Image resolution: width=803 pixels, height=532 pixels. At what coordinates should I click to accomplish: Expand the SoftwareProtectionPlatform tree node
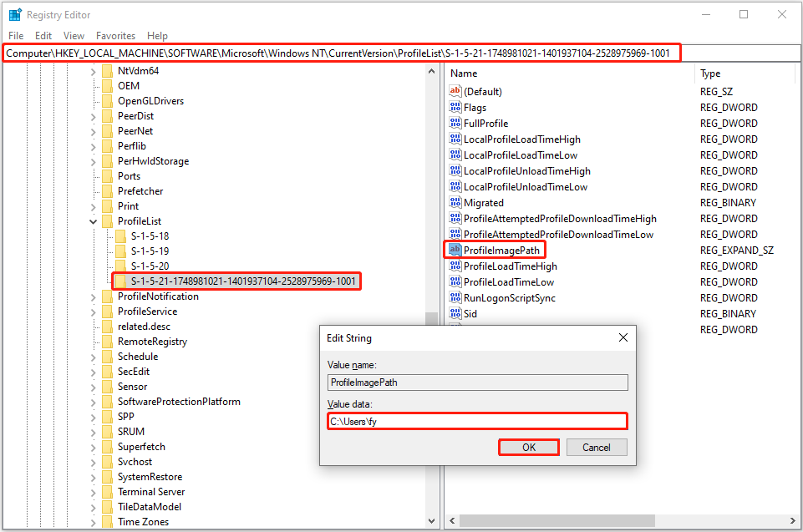(94, 403)
